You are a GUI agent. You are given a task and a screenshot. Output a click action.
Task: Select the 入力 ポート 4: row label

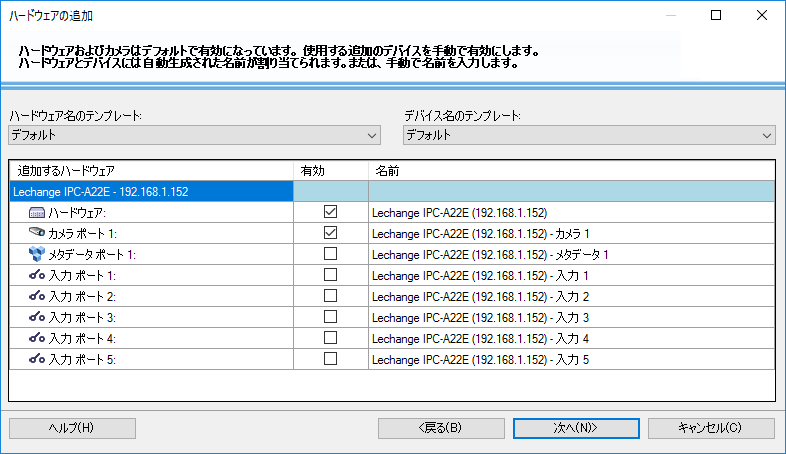click(82, 339)
